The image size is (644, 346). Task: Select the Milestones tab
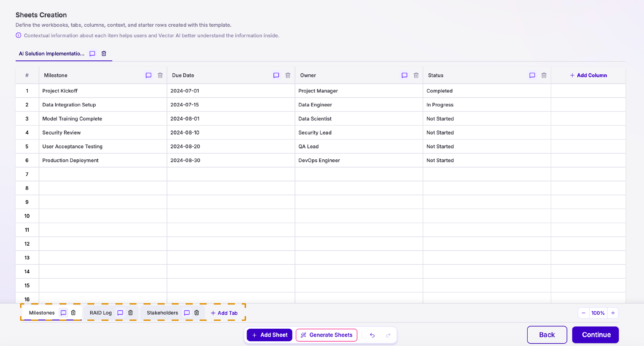[x=42, y=313]
